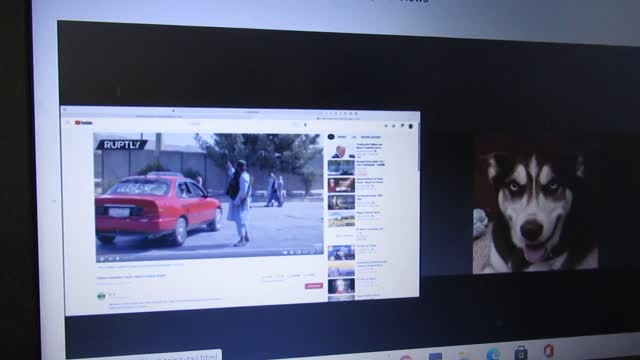Open the YouTube guide hamburger menu

68,122
